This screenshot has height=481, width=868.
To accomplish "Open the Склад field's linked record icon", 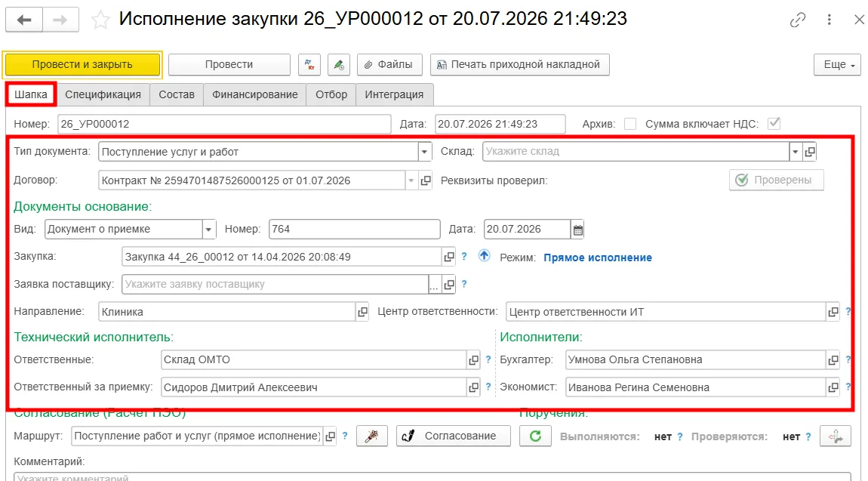I will tap(810, 152).
